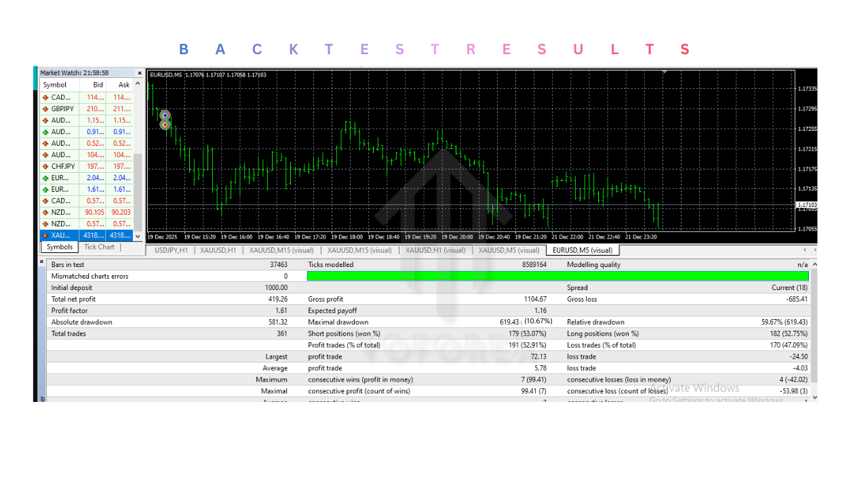Click the Ask column header

pyautogui.click(x=124, y=85)
